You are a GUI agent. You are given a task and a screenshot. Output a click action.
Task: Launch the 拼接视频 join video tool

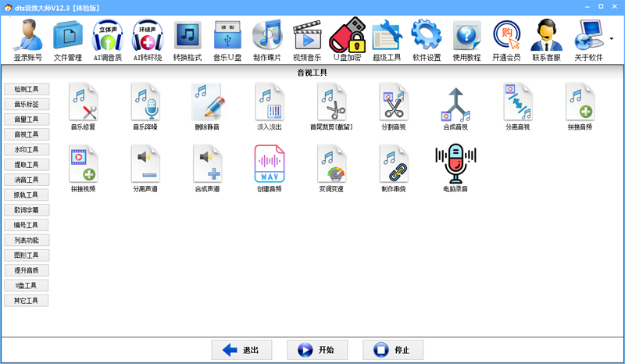coord(83,168)
